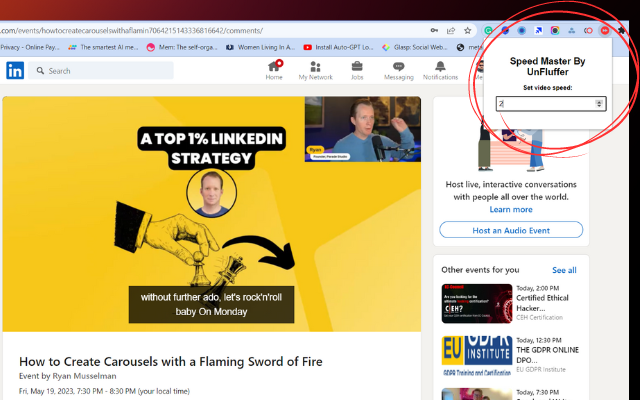Image resolution: width=640 pixels, height=400 pixels.
Task: Click the browser address bar URL
Action: (x=131, y=31)
